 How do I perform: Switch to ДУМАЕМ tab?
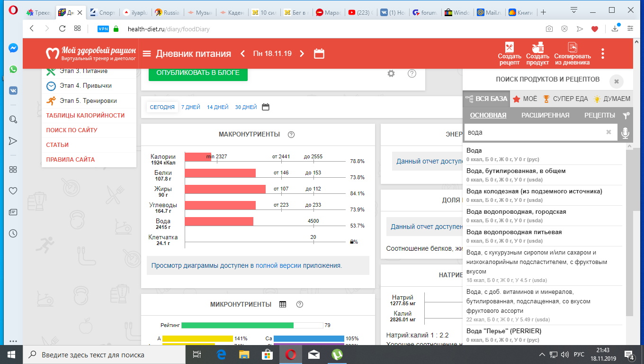click(612, 99)
